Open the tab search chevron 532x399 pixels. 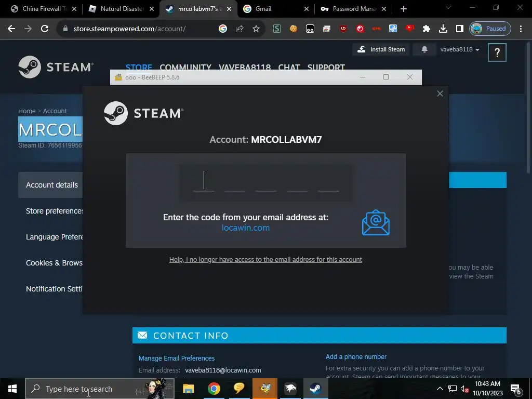tap(448, 7)
